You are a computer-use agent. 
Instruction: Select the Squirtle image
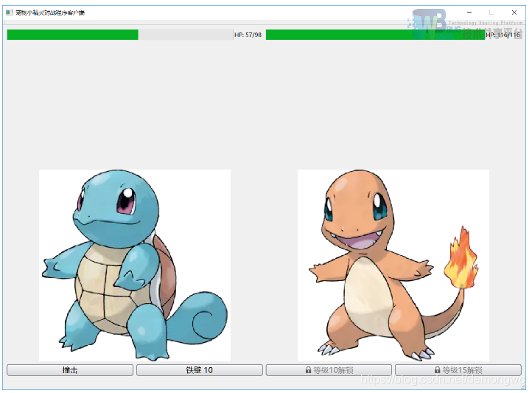point(135,265)
